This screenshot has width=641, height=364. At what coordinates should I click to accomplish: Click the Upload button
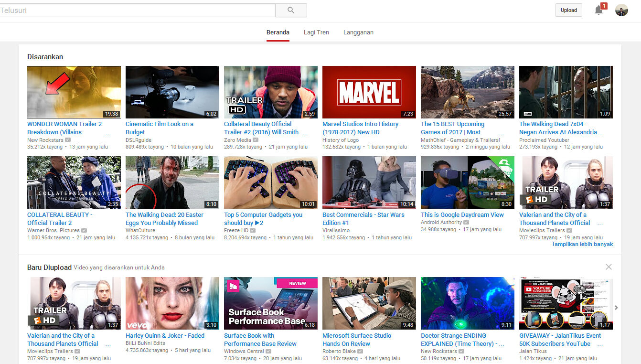tap(568, 10)
